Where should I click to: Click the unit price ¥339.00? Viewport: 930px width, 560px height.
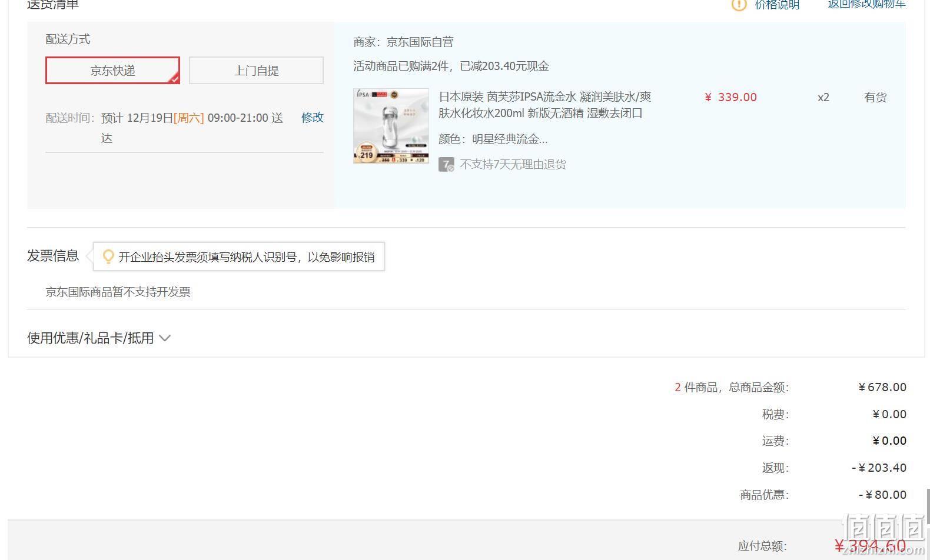[730, 97]
